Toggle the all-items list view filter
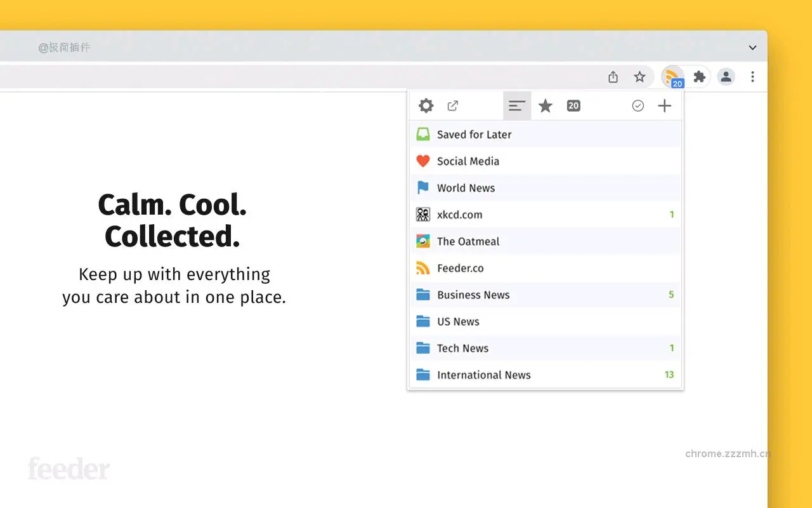Image resolution: width=812 pixels, height=508 pixels. point(517,105)
